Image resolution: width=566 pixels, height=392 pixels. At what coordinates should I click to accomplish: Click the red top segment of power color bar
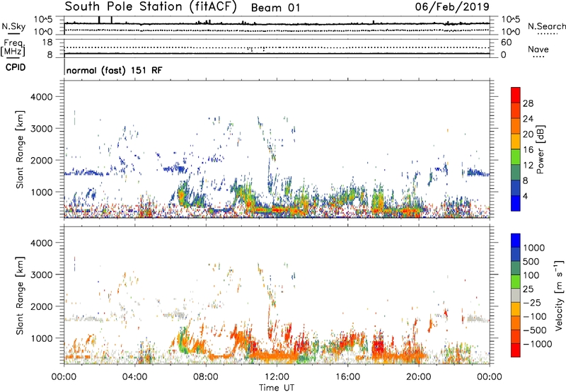pos(516,96)
